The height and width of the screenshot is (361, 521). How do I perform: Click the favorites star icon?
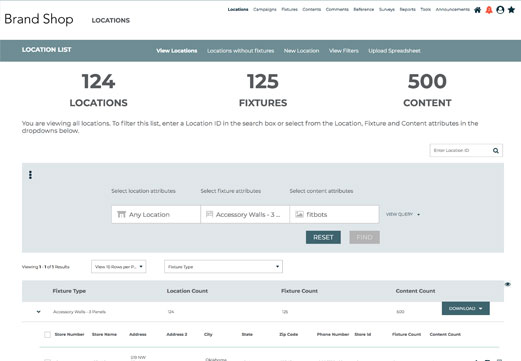[511, 10]
